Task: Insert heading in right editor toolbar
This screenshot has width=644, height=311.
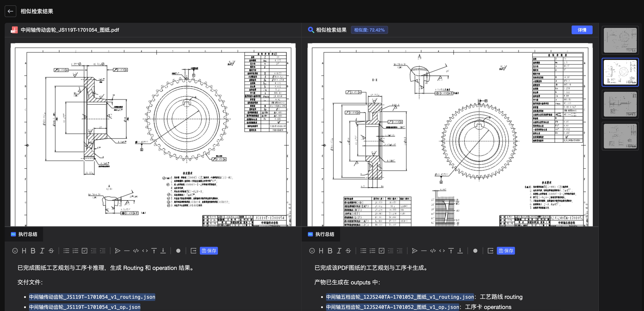Action: 321,251
